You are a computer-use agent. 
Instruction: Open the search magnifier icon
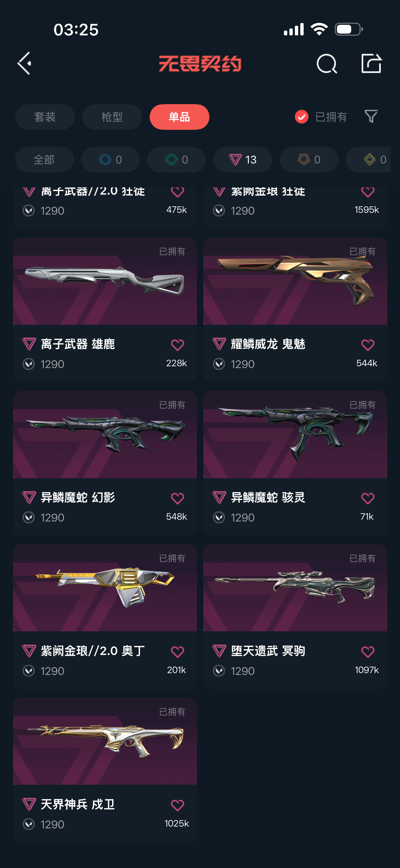pos(326,63)
